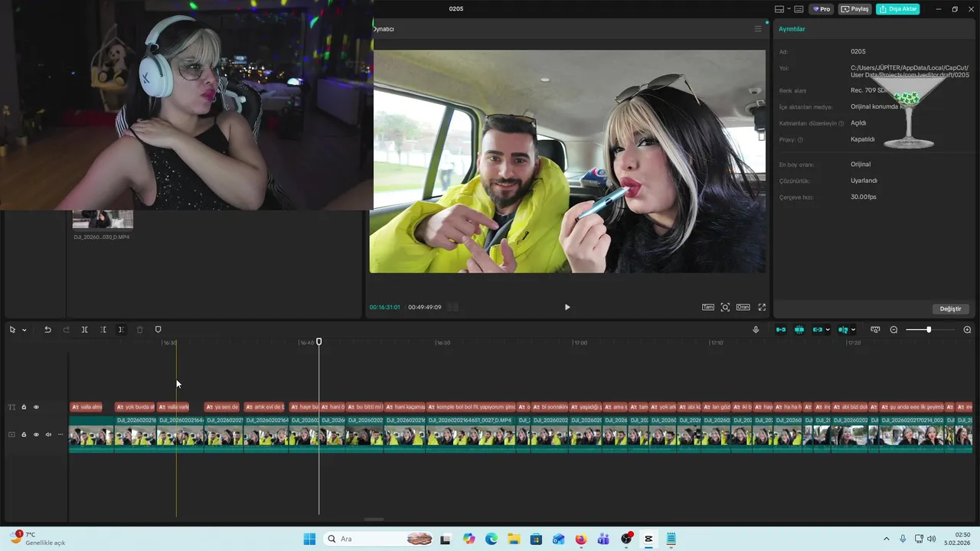This screenshot has height=551, width=980.
Task: Select the DJI_20260..030_D.MP4 media thumbnail
Action: (103, 220)
